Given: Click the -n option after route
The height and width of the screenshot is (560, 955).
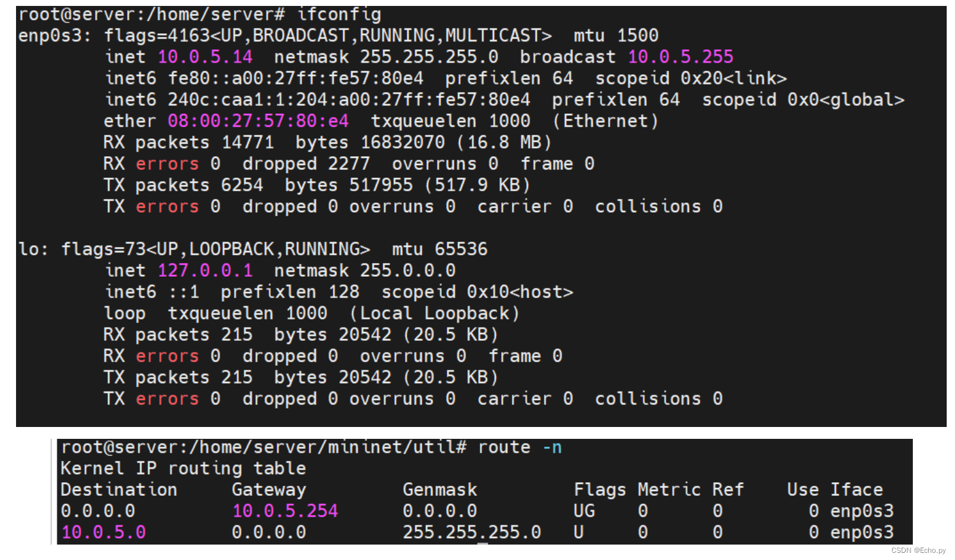Looking at the screenshot, I should click(x=552, y=447).
